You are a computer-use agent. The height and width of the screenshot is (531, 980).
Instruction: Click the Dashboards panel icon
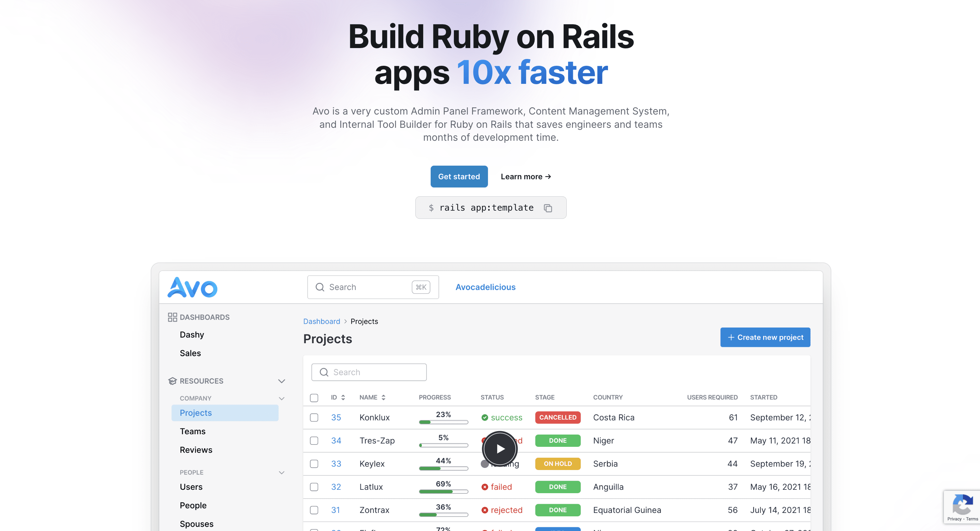click(172, 317)
